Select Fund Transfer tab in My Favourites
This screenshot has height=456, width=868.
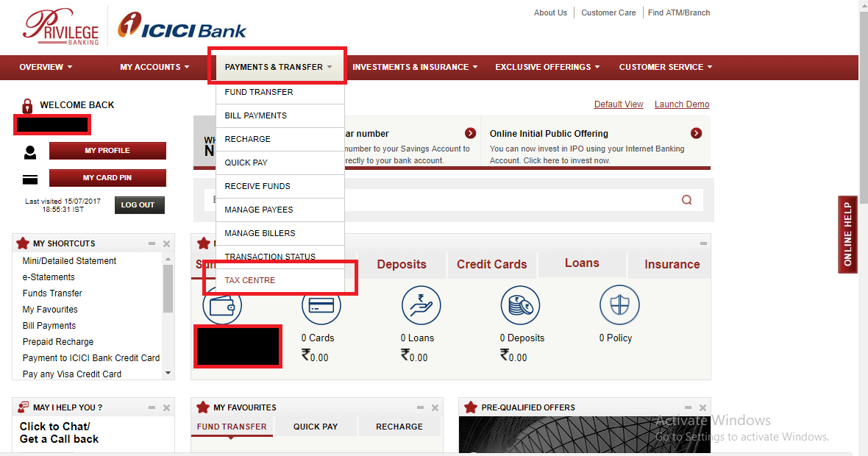tap(232, 427)
